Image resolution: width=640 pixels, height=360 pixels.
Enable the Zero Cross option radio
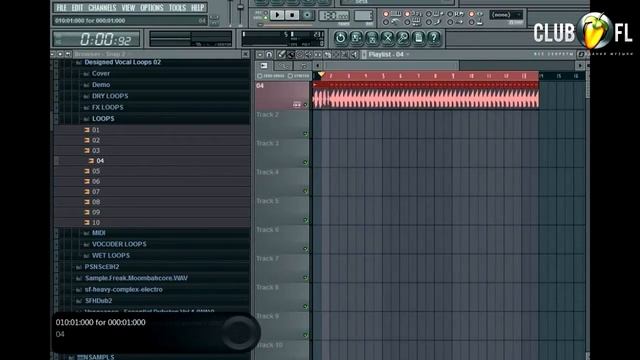point(259,76)
